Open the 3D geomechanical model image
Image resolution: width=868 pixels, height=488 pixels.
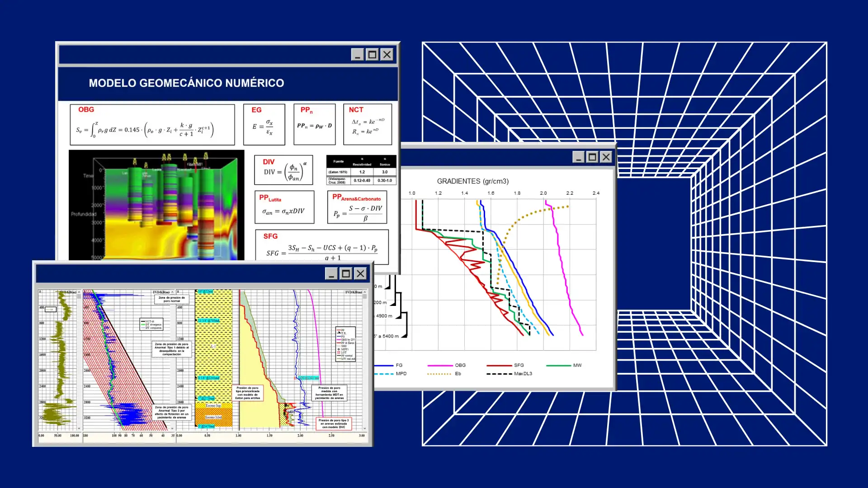tap(156, 206)
